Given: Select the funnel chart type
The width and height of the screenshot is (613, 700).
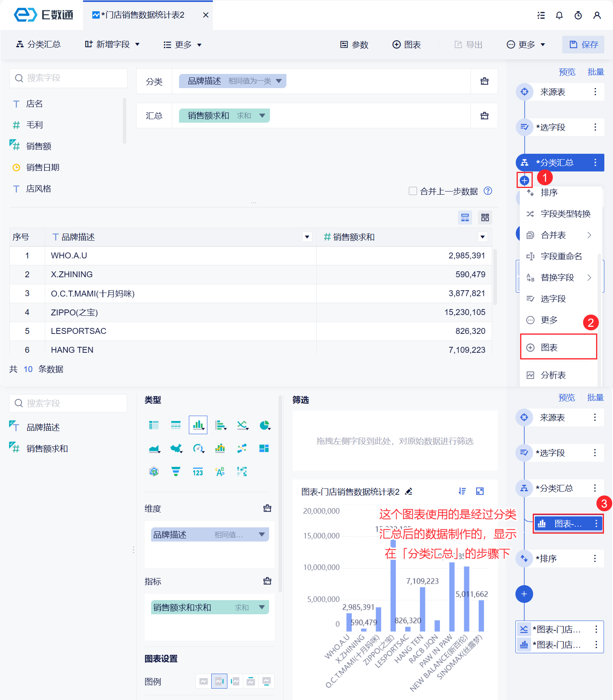Looking at the screenshot, I should click(x=176, y=472).
